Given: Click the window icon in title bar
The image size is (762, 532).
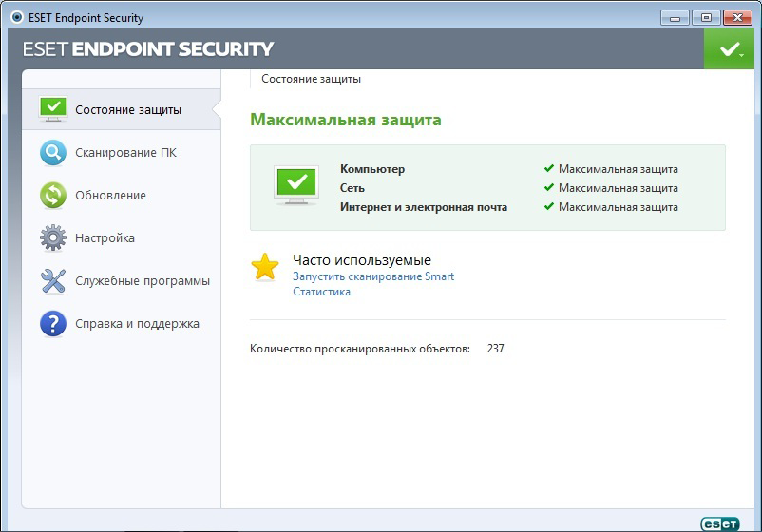Looking at the screenshot, I should (x=17, y=18).
